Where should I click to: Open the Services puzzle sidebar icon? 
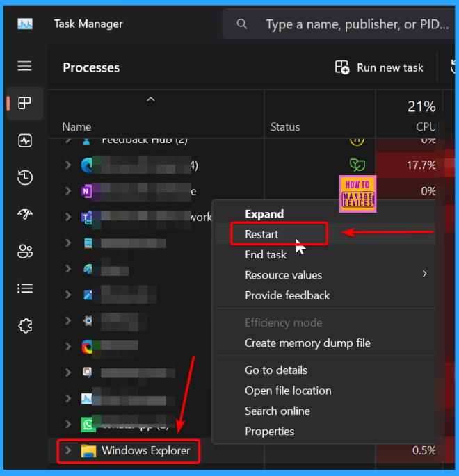(25, 325)
